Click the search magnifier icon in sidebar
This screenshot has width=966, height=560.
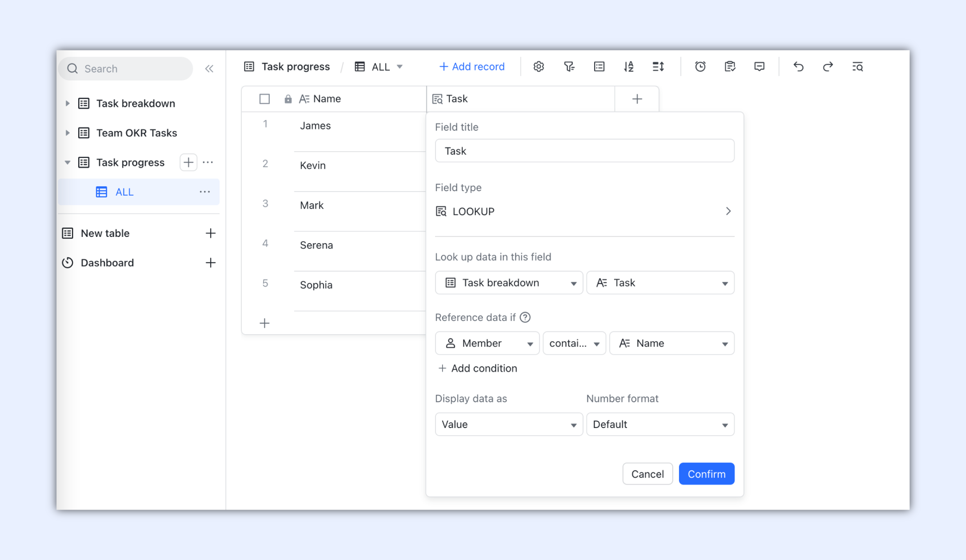[x=72, y=68]
